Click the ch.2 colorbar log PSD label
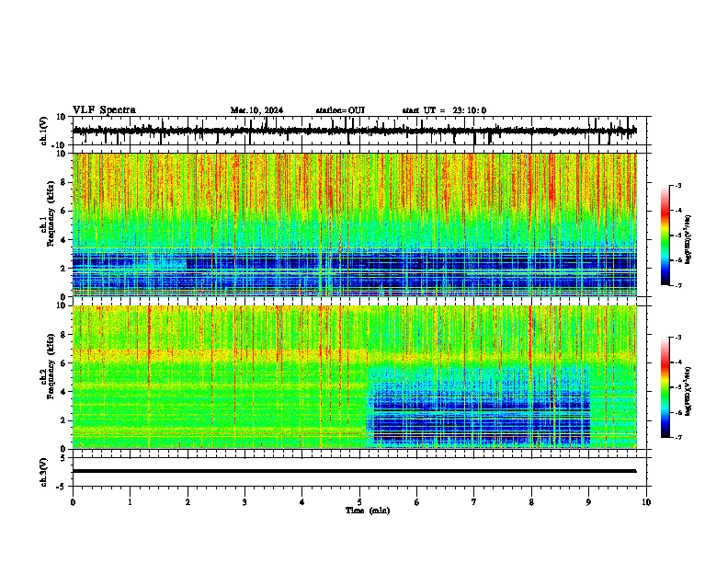 coord(688,391)
